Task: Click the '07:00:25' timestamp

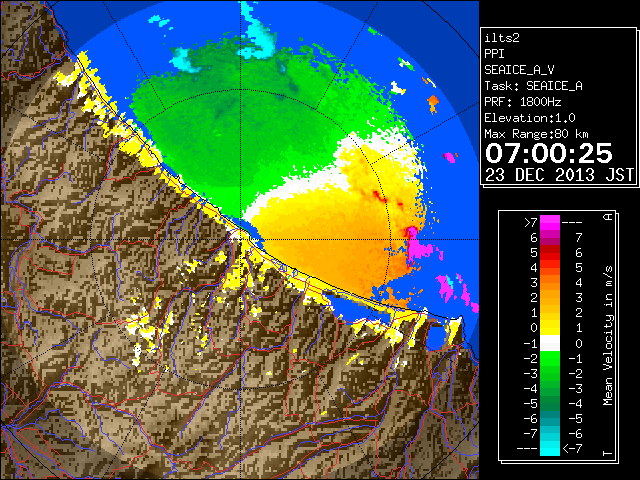Action: click(549, 153)
